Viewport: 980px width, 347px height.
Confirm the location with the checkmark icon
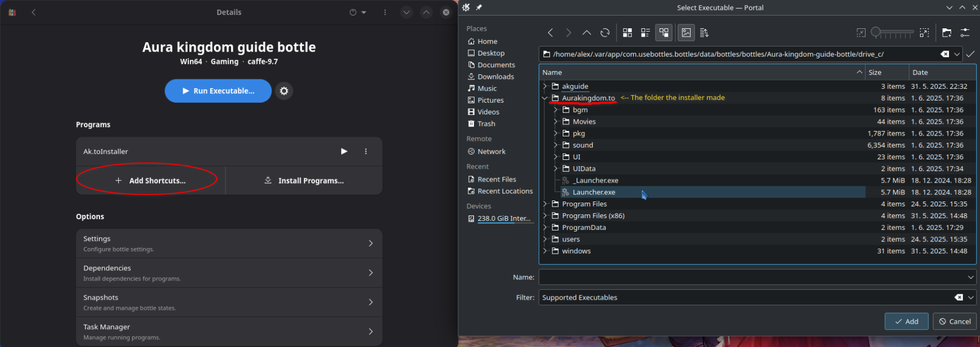[x=970, y=54]
